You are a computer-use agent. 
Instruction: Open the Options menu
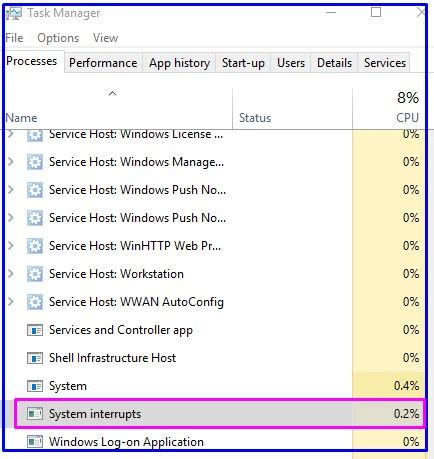pos(58,38)
